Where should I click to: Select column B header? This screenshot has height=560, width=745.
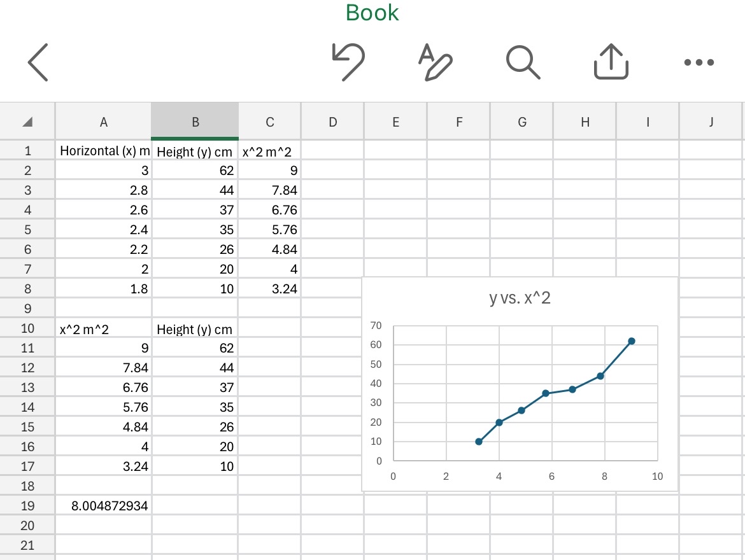tap(195, 122)
